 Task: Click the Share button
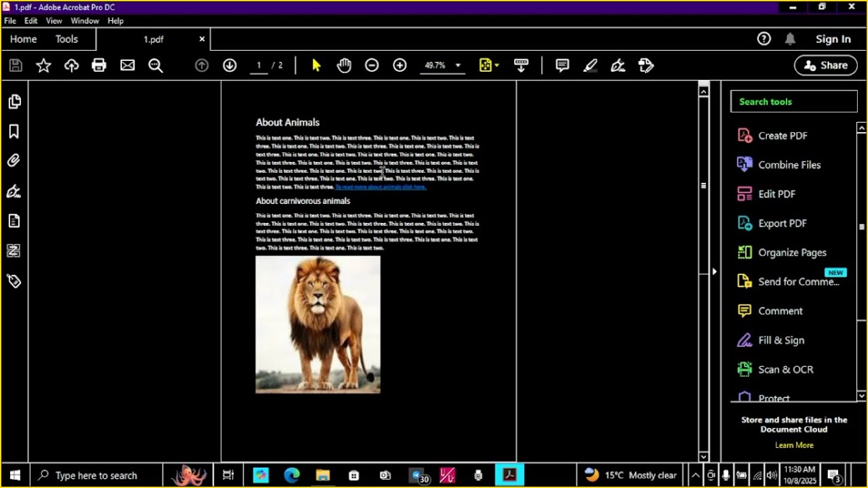(x=825, y=66)
